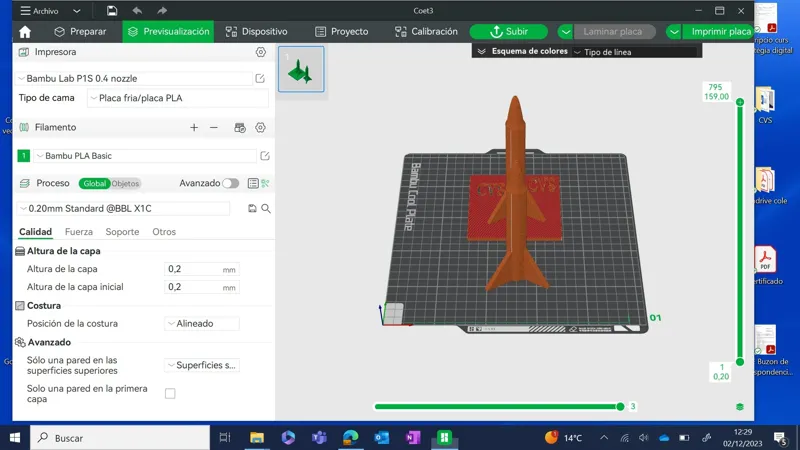Open the arrow dropdown beside Imprimir placa
This screenshot has height=450, width=800.
click(674, 32)
